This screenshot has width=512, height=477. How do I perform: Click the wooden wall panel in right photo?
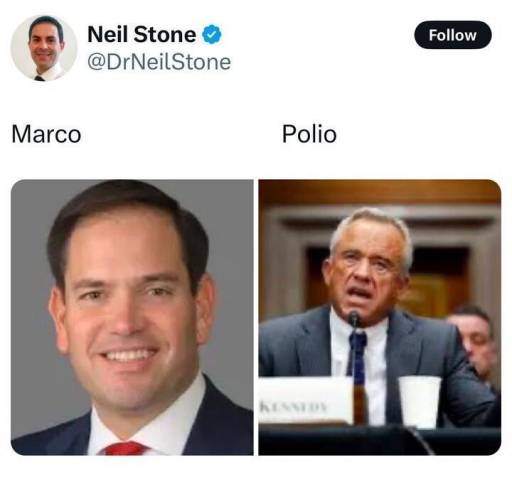click(380, 192)
